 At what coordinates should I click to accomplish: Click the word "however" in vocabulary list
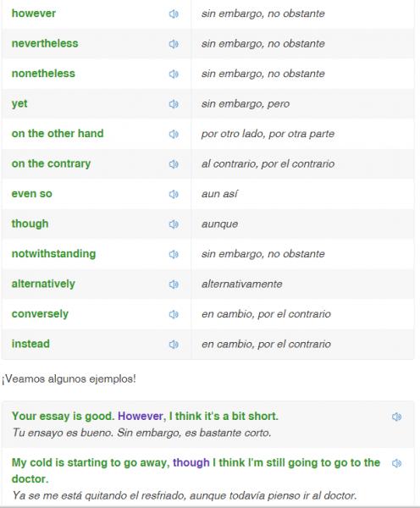[x=34, y=14]
